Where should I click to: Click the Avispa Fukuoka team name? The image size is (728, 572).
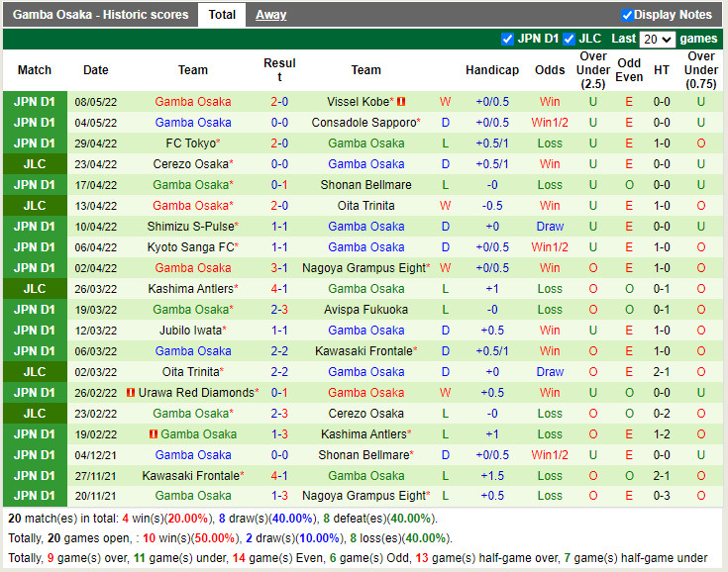click(365, 310)
